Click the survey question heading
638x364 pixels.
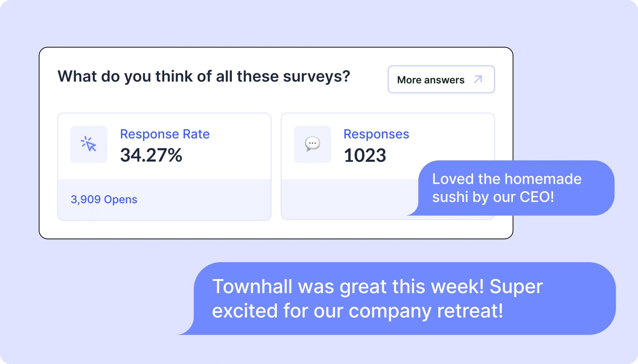coord(204,76)
